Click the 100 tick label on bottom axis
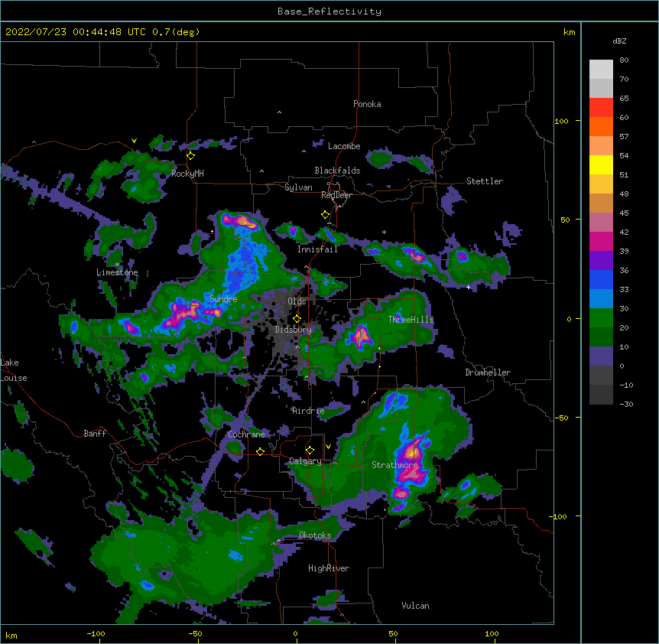659x644 pixels. (x=492, y=633)
